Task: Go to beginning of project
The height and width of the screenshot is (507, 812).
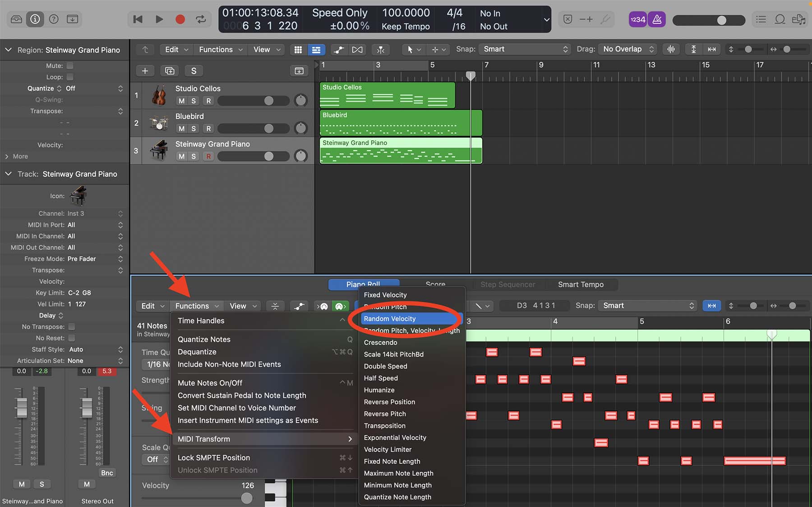Action: coord(138,19)
